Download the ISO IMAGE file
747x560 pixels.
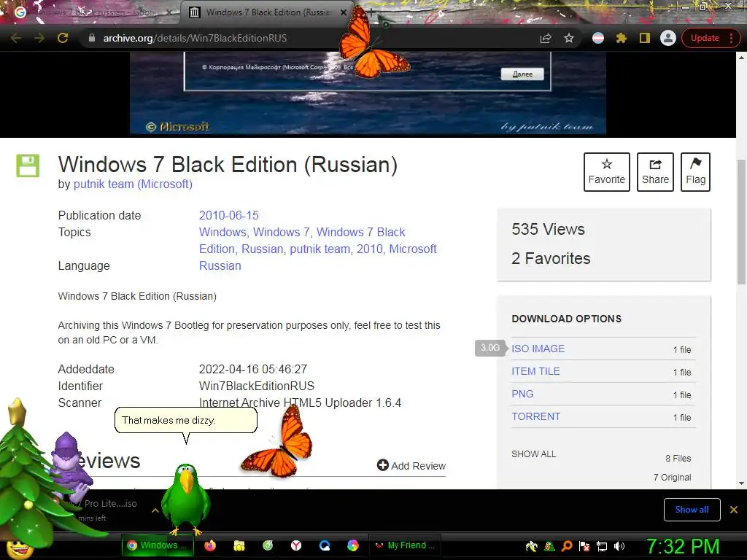point(538,349)
